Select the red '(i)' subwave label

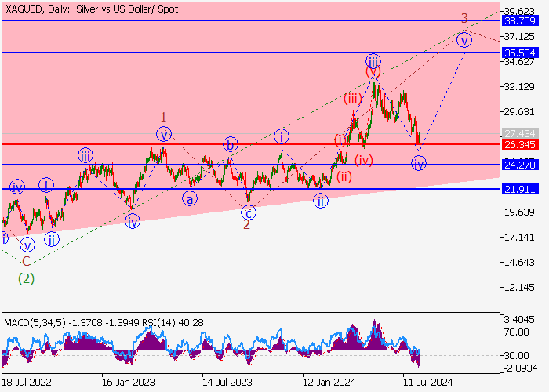[x=340, y=140]
